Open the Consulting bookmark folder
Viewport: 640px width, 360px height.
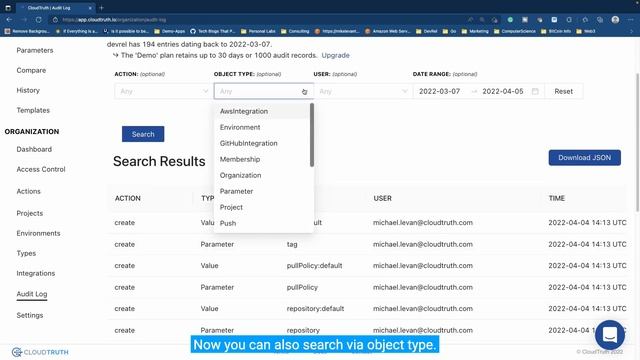(295, 31)
